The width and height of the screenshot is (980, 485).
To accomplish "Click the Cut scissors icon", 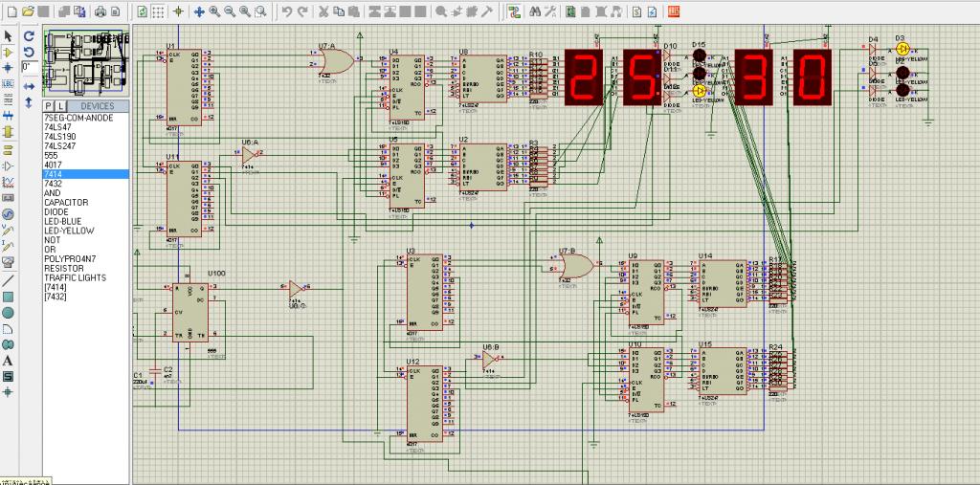I will [323, 12].
